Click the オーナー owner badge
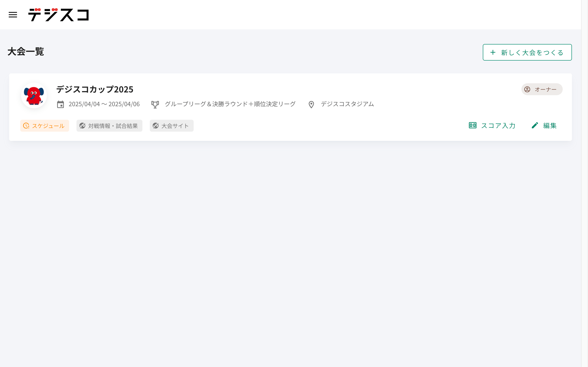The image size is (588, 367). point(542,89)
